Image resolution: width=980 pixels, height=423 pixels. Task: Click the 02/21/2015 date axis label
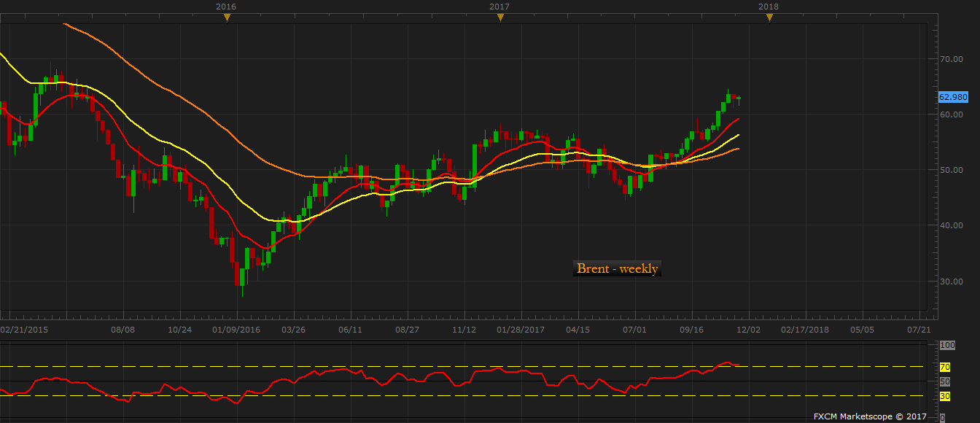click(x=23, y=330)
